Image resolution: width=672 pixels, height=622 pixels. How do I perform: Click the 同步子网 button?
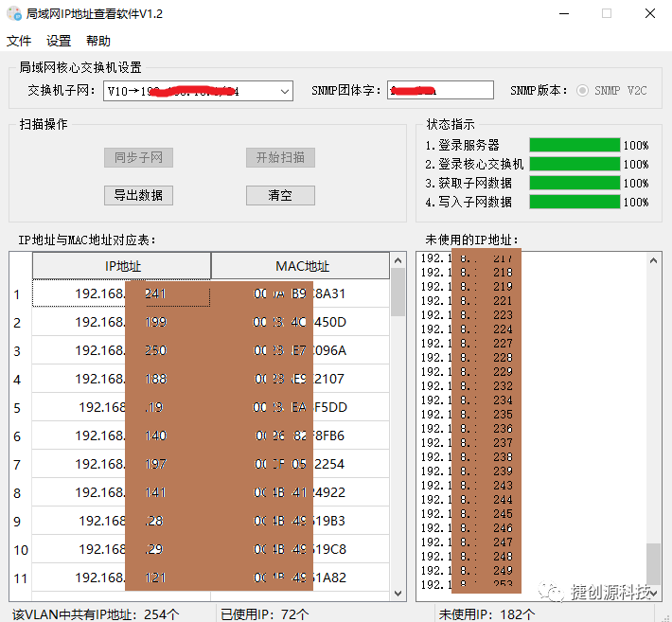click(x=138, y=158)
